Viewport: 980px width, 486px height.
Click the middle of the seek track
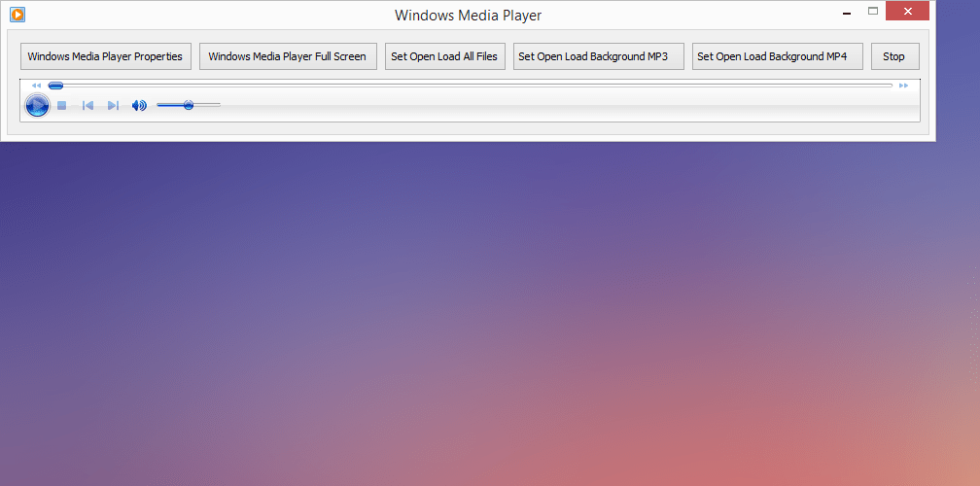[471, 86]
